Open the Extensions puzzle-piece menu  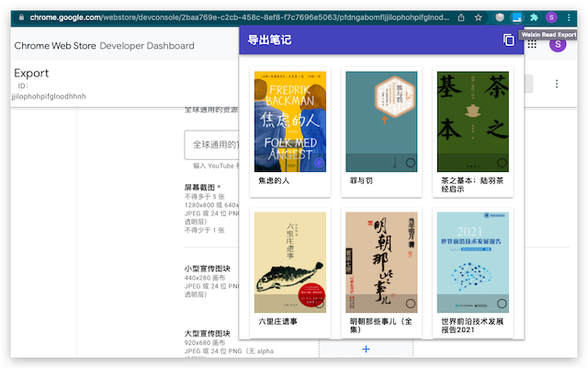(534, 17)
